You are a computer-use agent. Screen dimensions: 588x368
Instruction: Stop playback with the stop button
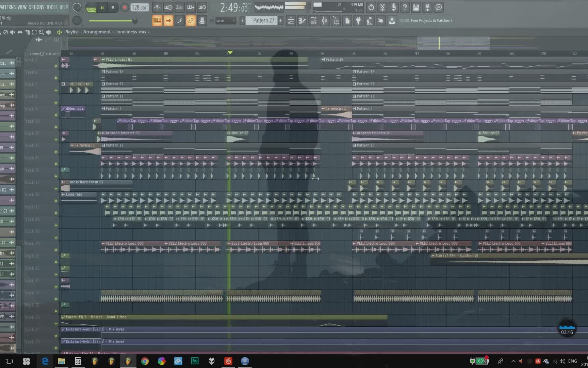113,7
